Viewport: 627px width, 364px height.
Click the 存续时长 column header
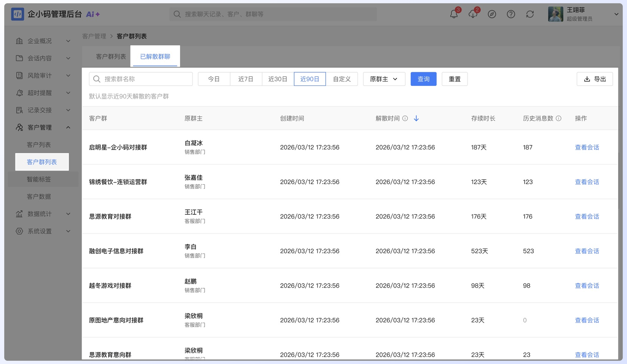click(x=483, y=118)
